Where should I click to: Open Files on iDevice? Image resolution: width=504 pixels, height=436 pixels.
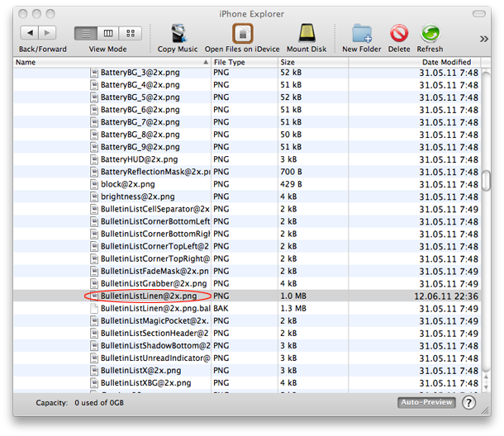pyautogui.click(x=242, y=33)
